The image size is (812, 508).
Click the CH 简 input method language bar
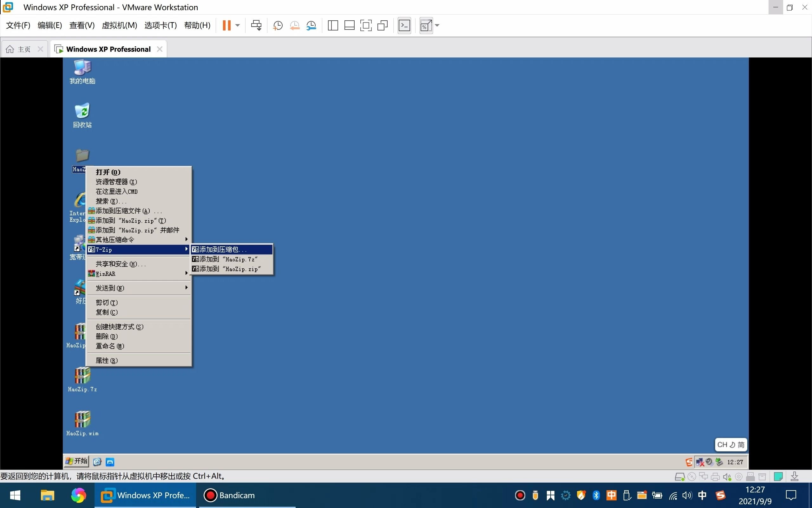coord(731,445)
